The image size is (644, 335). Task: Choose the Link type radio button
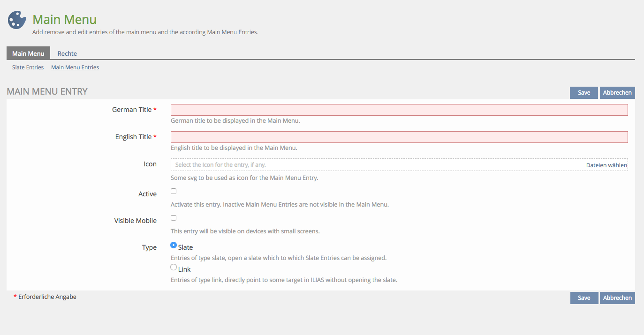coord(174,268)
